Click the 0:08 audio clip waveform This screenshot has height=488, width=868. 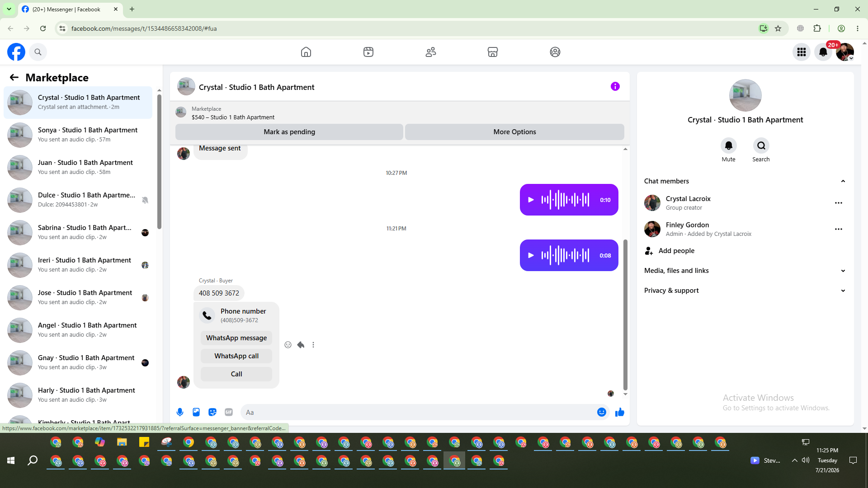click(566, 255)
